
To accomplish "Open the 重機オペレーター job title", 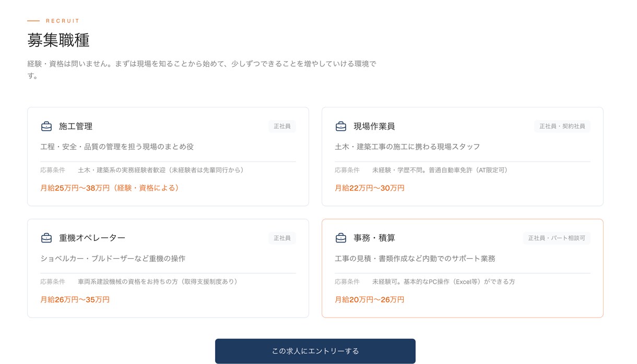I will click(x=92, y=238).
